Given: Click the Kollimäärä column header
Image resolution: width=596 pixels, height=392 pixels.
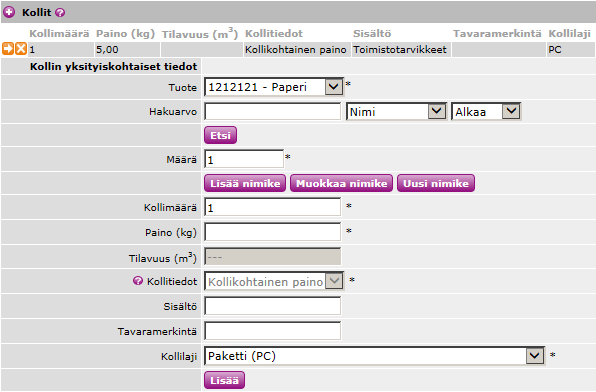Looking at the screenshot, I should tap(59, 34).
